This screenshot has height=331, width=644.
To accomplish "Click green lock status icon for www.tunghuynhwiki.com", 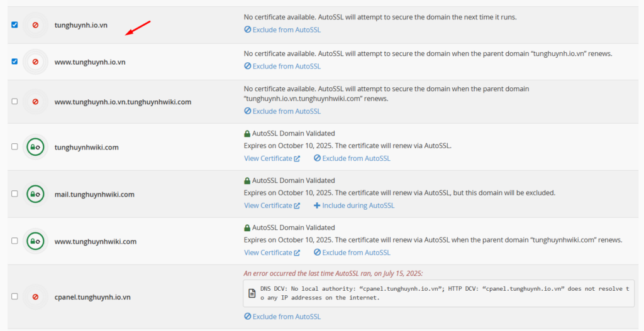I will (35, 241).
